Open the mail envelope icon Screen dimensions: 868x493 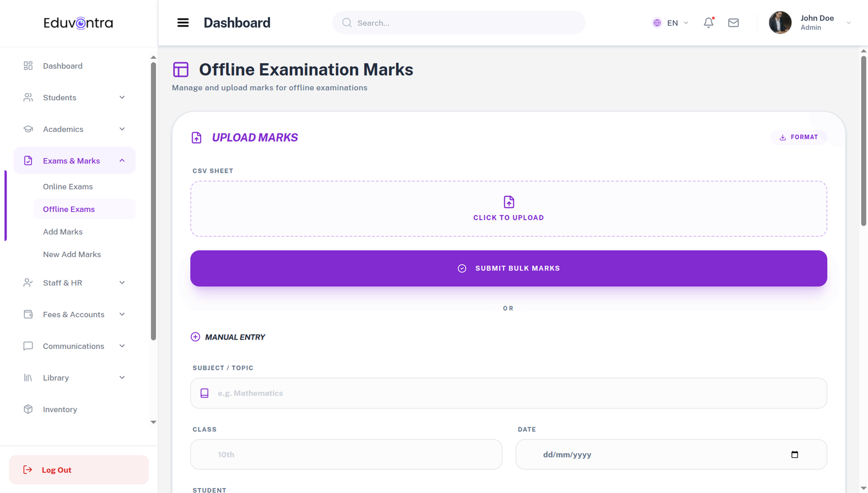[x=733, y=23]
